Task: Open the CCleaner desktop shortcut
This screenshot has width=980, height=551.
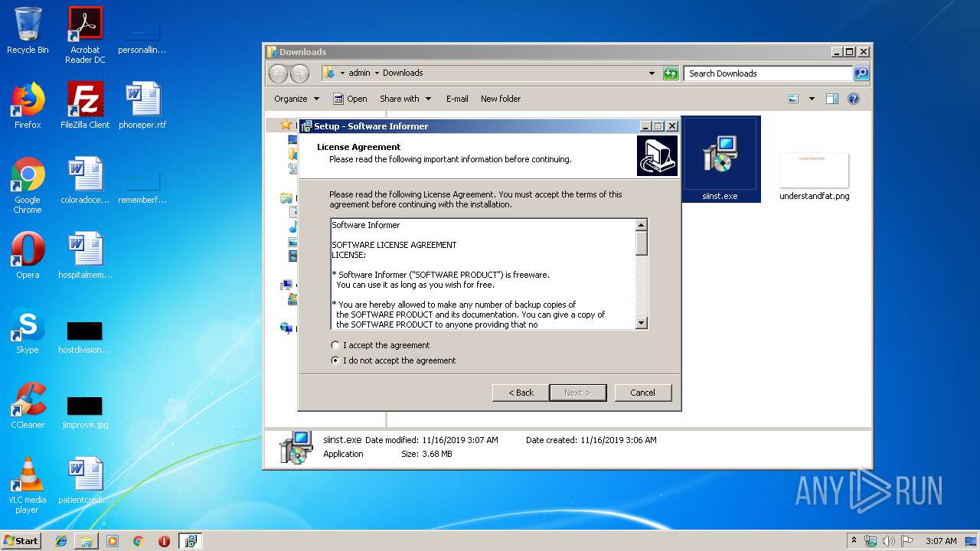Action: click(28, 406)
